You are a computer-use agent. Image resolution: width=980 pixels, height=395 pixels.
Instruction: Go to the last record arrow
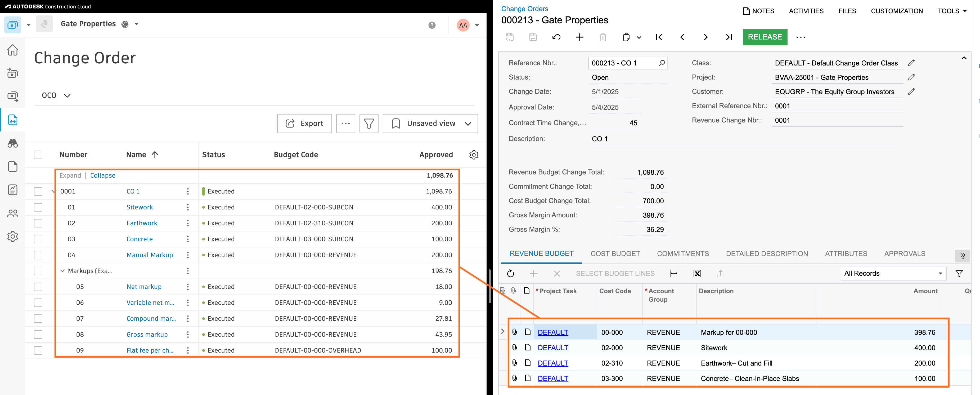point(729,37)
